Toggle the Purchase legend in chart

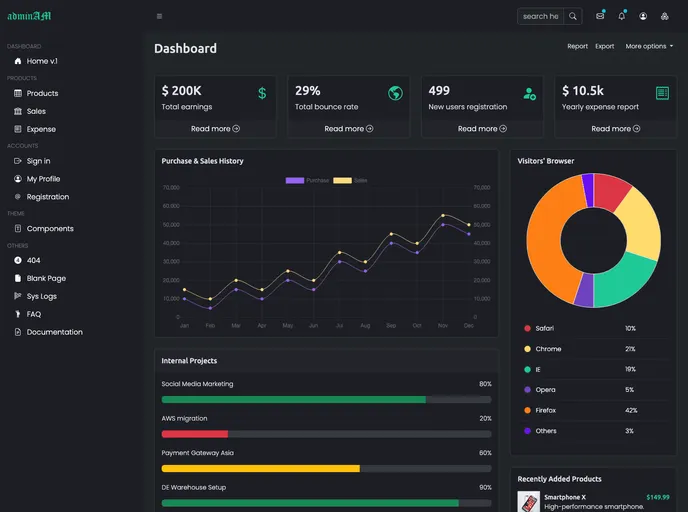pyautogui.click(x=306, y=180)
